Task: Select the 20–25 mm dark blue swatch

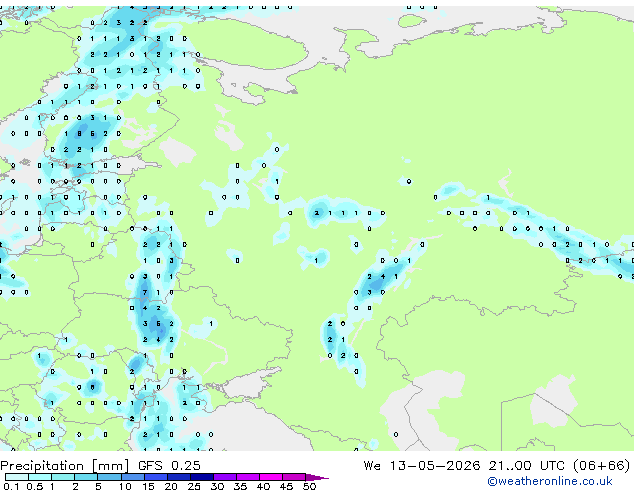Action: coord(178,477)
